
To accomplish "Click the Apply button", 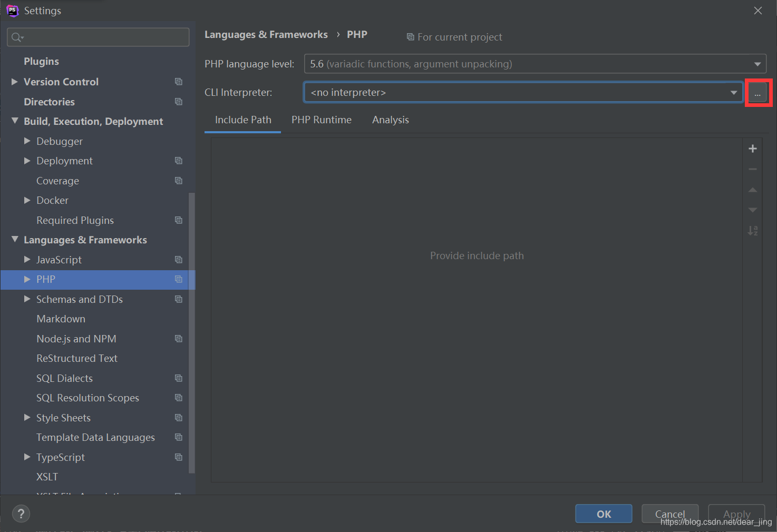I will tap(736, 514).
